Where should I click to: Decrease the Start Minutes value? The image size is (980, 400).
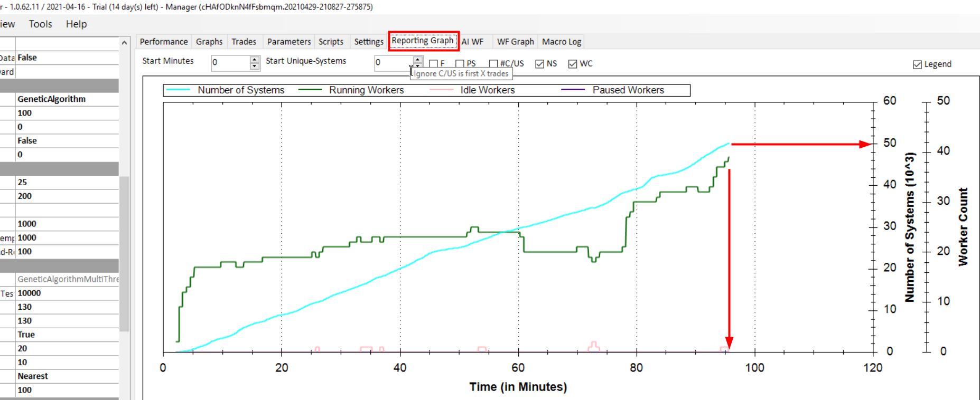point(255,66)
